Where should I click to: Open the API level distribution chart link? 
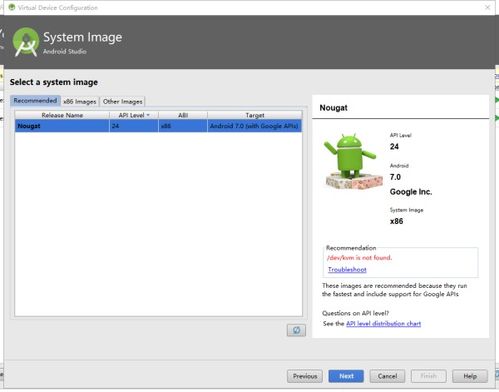pos(383,323)
